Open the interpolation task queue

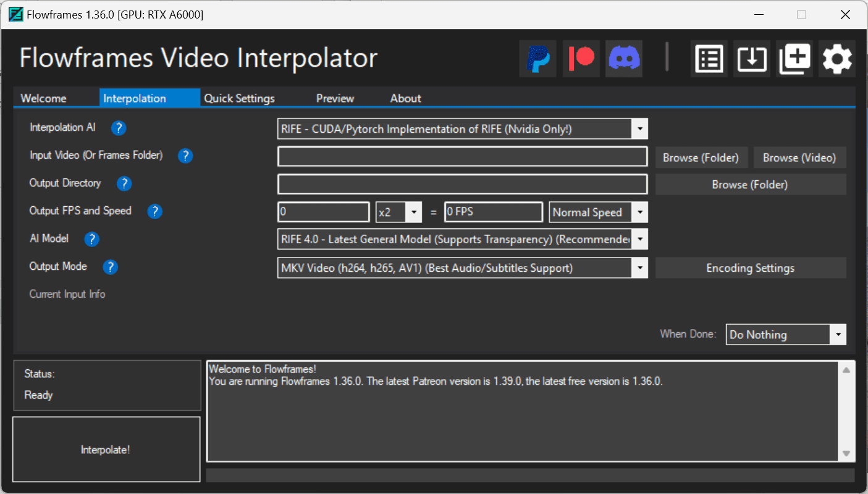(709, 58)
